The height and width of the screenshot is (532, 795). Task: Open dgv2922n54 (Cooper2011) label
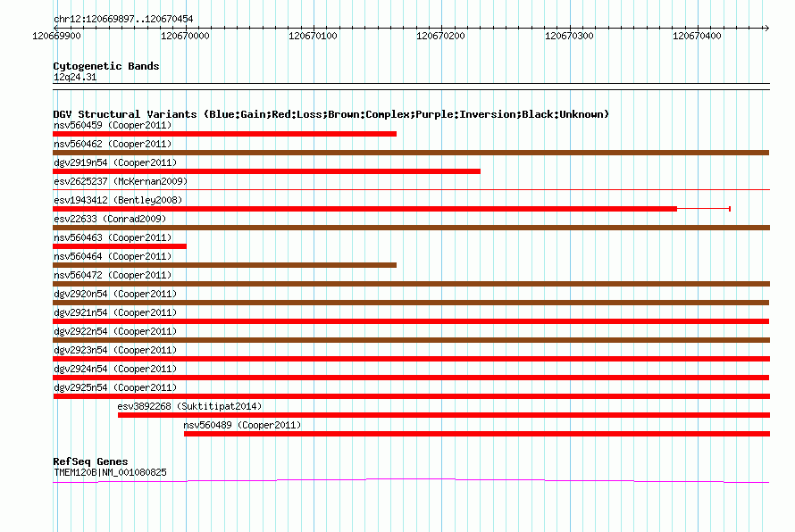[115, 331]
